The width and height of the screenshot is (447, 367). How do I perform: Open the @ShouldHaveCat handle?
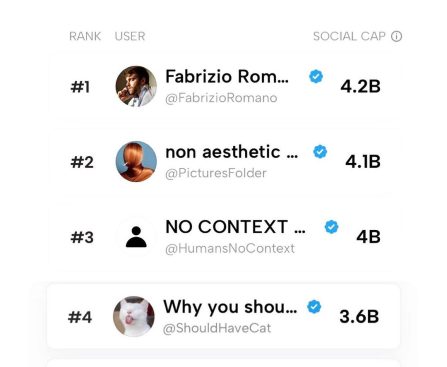pyautogui.click(x=217, y=328)
